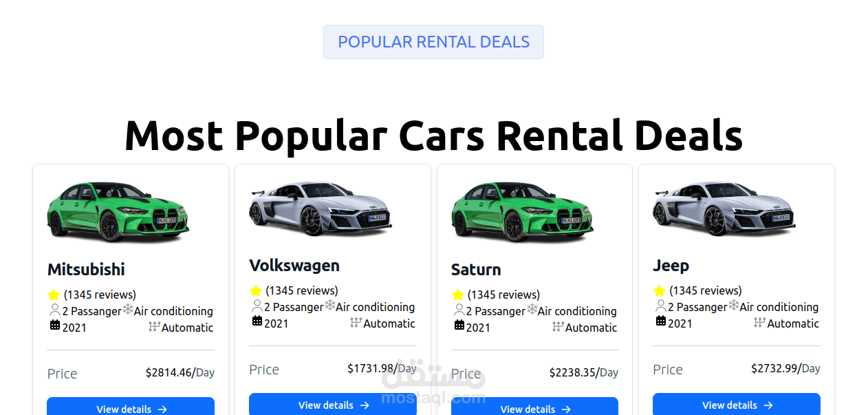Screen dimensions: 868x415
Task: Click the calendar icon on Saturn card
Action: coord(459,326)
